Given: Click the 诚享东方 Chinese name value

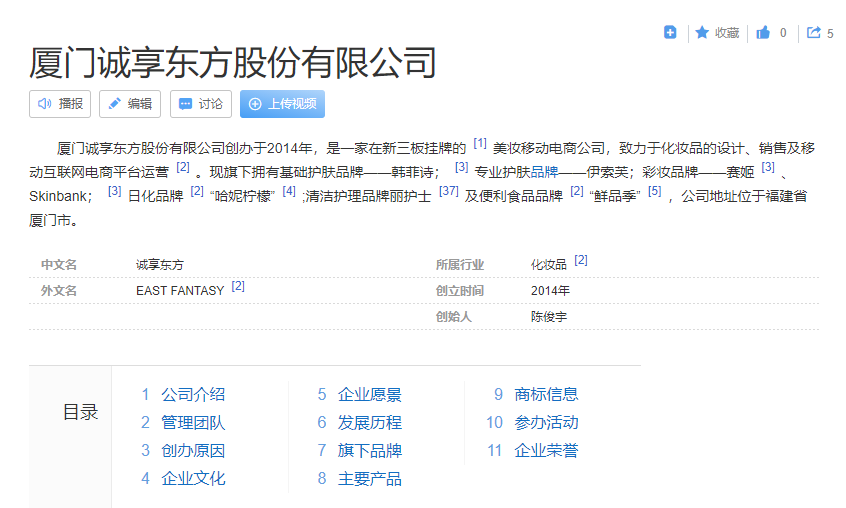Looking at the screenshot, I should pyautogui.click(x=160, y=265).
